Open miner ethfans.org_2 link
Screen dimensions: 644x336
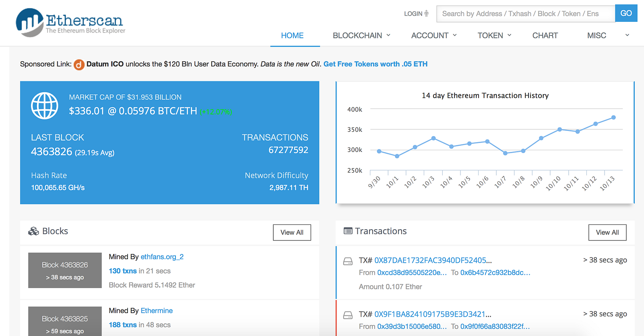coord(162,257)
